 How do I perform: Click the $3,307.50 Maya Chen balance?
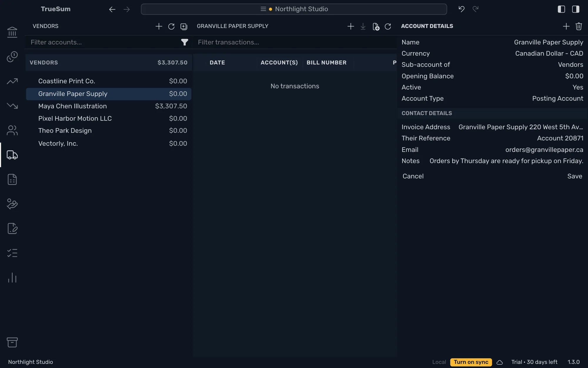tap(171, 106)
